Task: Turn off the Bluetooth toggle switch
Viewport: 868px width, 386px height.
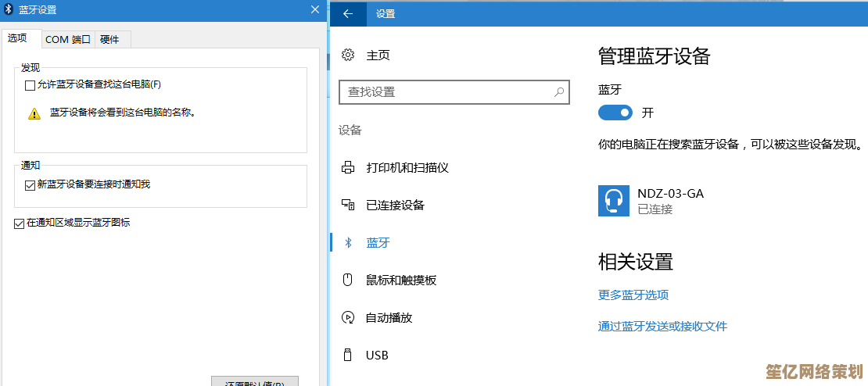Action: point(615,113)
